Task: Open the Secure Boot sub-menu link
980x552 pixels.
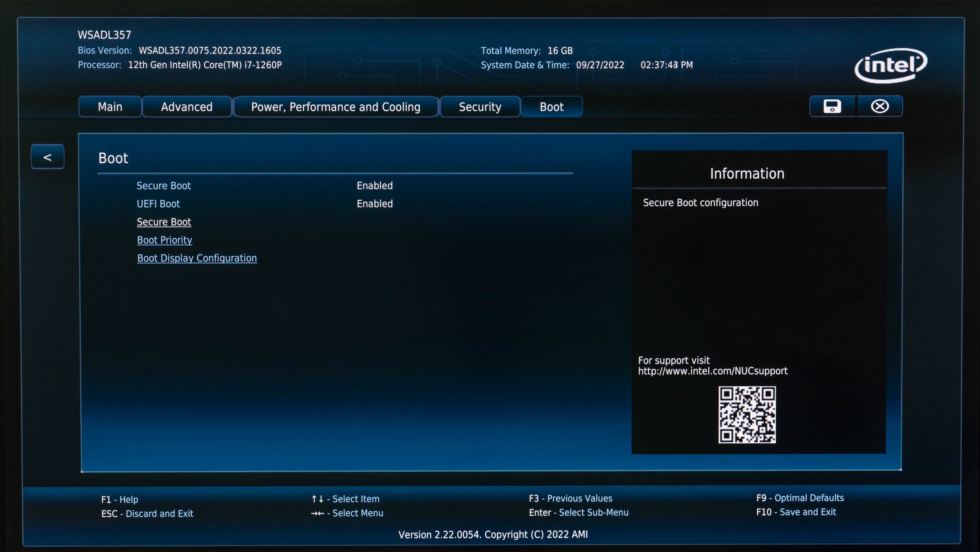Action: pyautogui.click(x=164, y=222)
